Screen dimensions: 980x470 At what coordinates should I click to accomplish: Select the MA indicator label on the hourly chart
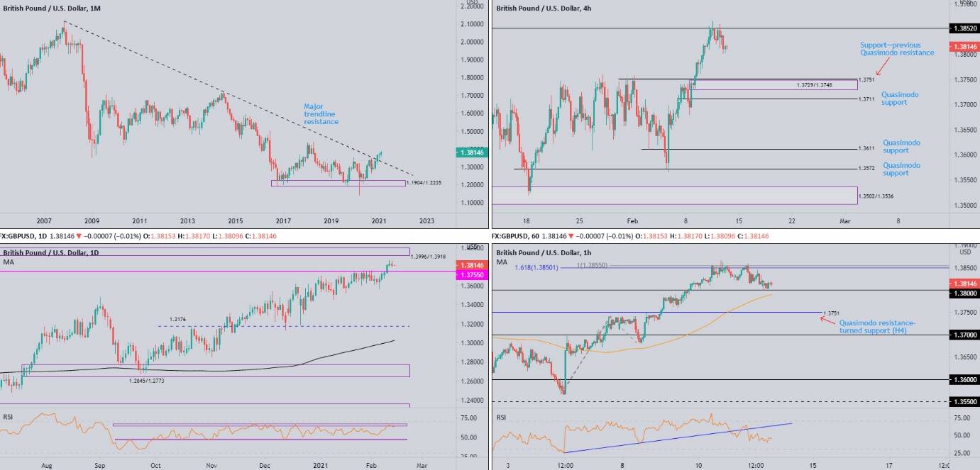(502, 262)
